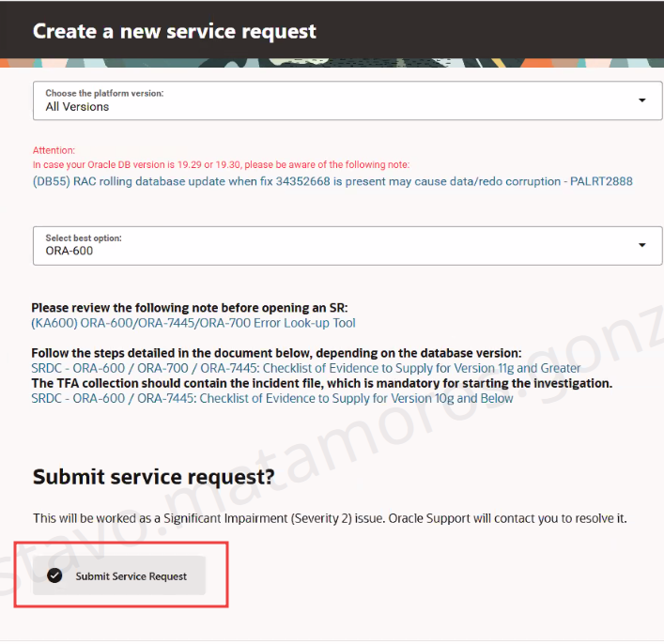Open the platform version dropdown arrow
Screen dimensions: 664x644
coord(642,100)
